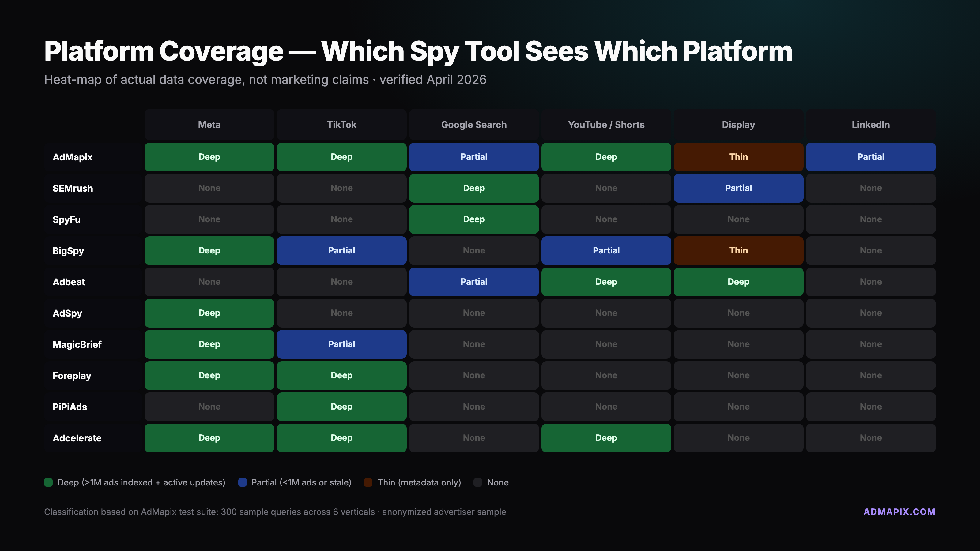Click Adcelerate YouTube Deep cell
Screen dimensions: 980x551
point(606,438)
